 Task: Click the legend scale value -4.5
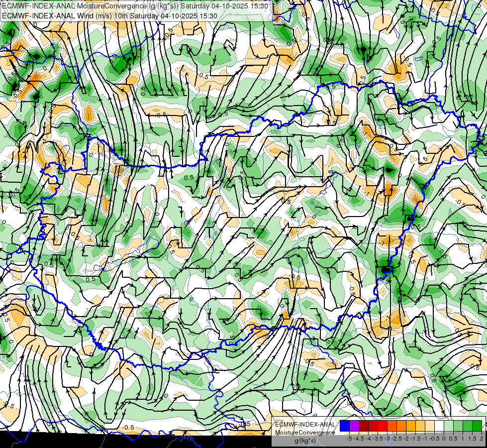(x=359, y=439)
